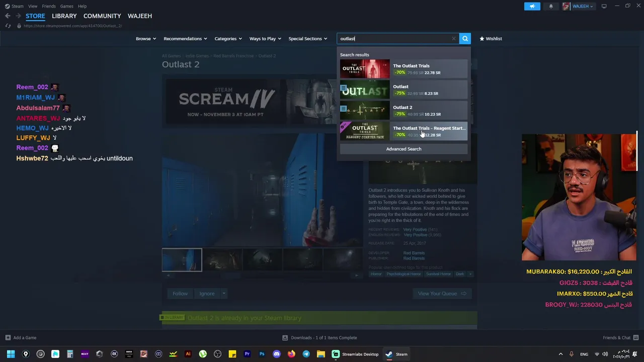The width and height of the screenshot is (644, 362).
Task: Click the system volume icon
Action: 605,354
